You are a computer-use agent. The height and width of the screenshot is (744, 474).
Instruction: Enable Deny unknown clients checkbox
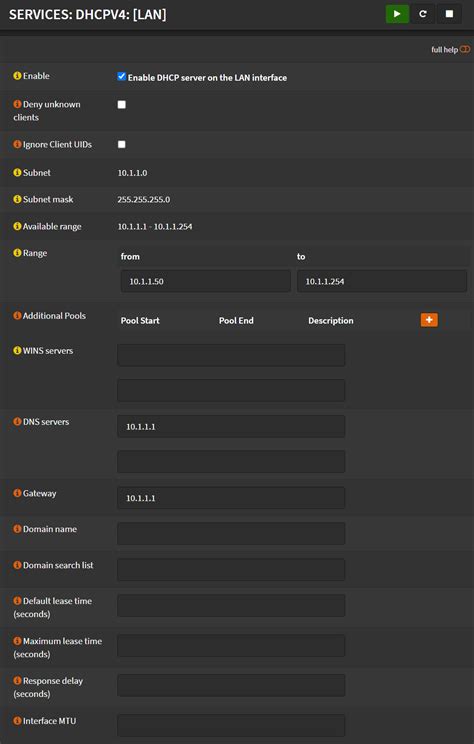pos(121,104)
